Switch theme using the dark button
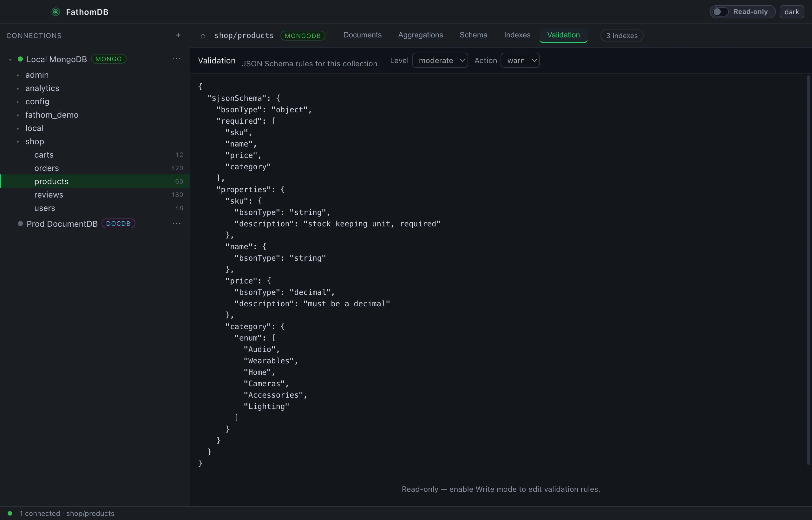The image size is (812, 520). click(x=791, y=12)
